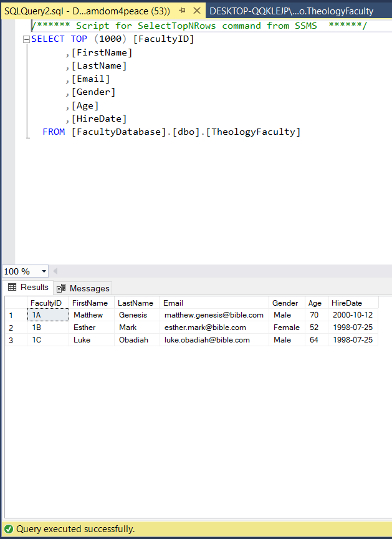Collapse the SELECT statement outline
The height and width of the screenshot is (539, 392).
26,39
